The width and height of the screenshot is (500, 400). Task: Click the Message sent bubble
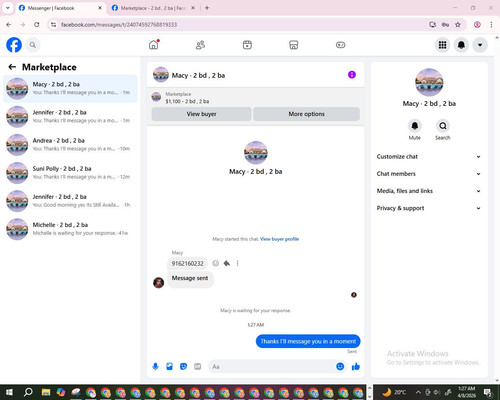190,279
